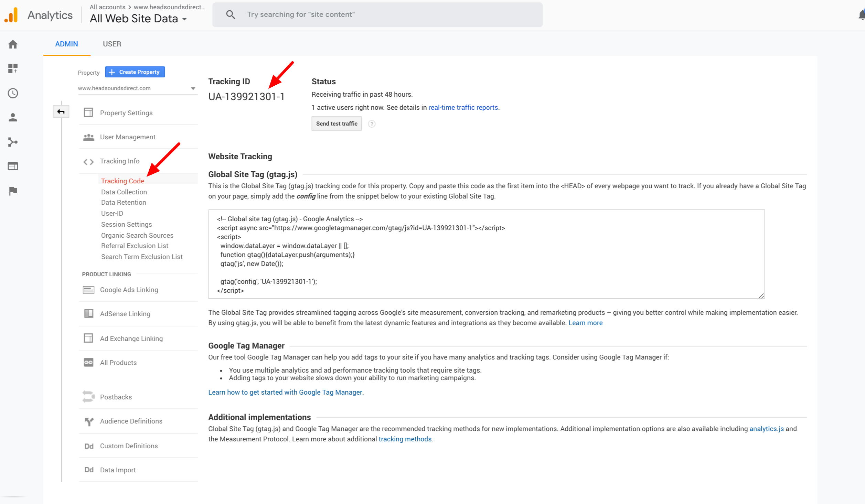Click the Google Ads Linking icon
Viewport: 865px width, 504px height.
[88, 290]
